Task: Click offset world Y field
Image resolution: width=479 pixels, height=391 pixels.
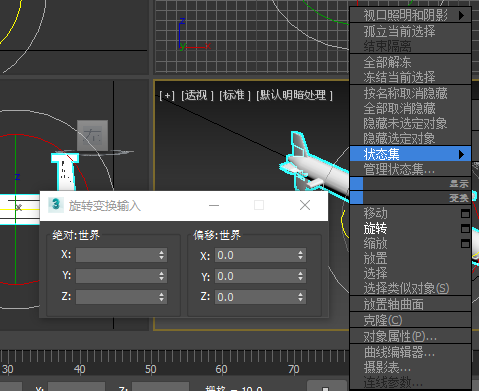Action: [256, 276]
